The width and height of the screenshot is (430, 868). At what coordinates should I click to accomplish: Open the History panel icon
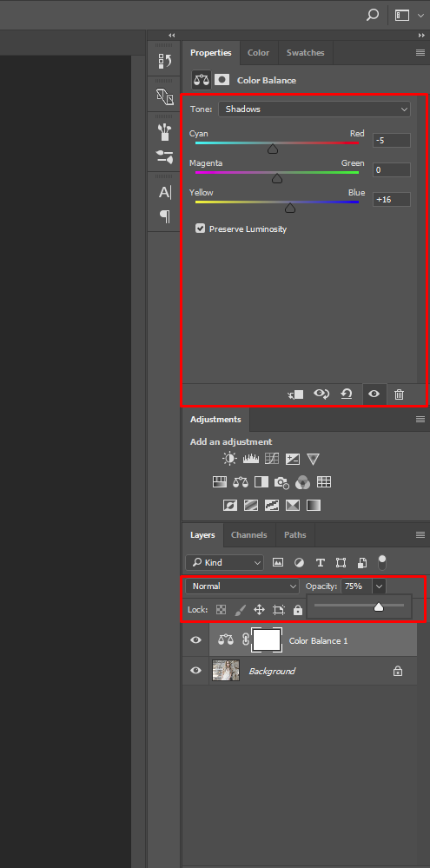[x=165, y=61]
